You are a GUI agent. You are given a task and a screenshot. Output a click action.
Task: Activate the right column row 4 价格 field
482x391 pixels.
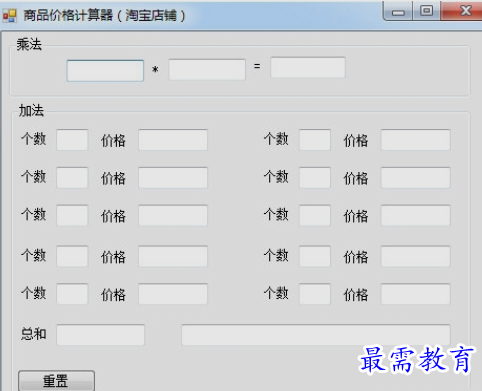416,256
